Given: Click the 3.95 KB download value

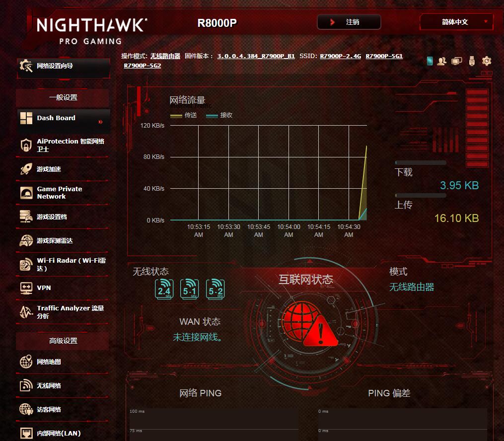Looking at the screenshot, I should pyautogui.click(x=459, y=185).
